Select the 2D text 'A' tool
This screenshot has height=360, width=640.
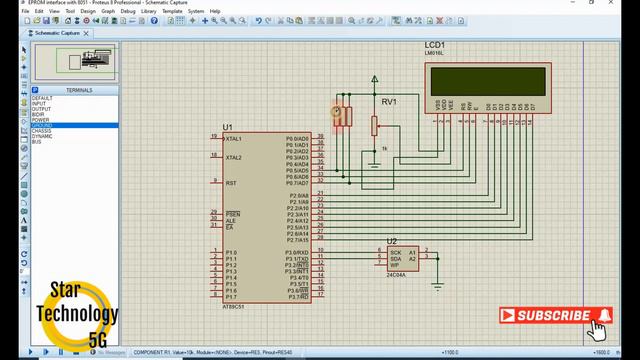coord(24,220)
